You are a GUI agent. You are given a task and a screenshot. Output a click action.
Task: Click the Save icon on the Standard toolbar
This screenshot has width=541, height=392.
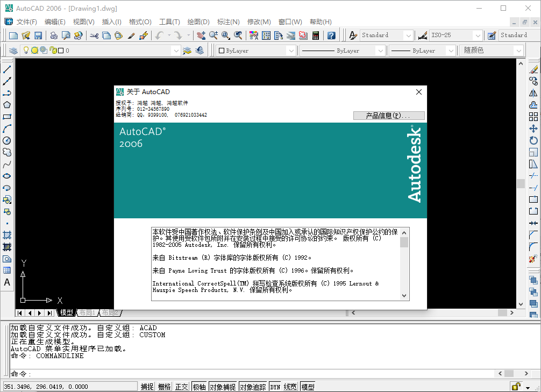38,35
